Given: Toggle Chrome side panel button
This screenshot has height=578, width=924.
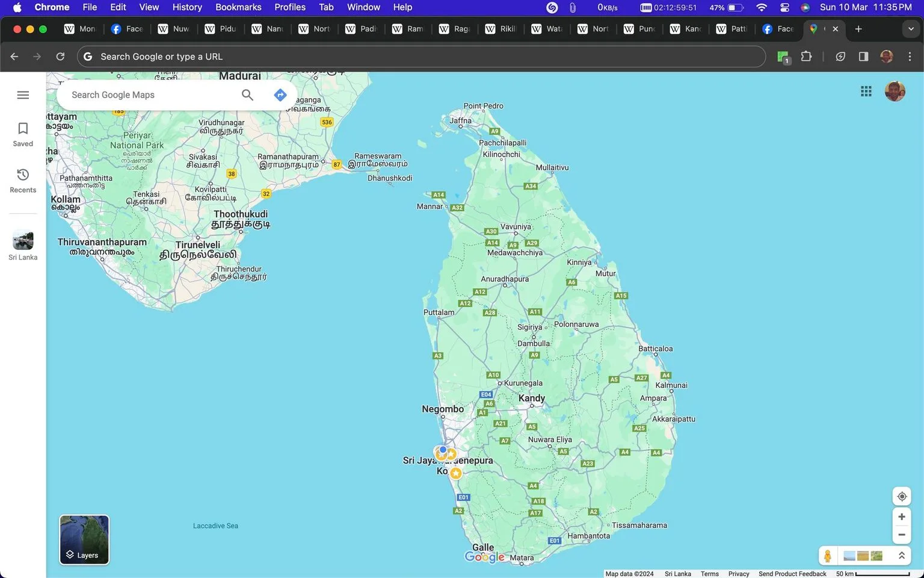Looking at the screenshot, I should pyautogui.click(x=863, y=57).
